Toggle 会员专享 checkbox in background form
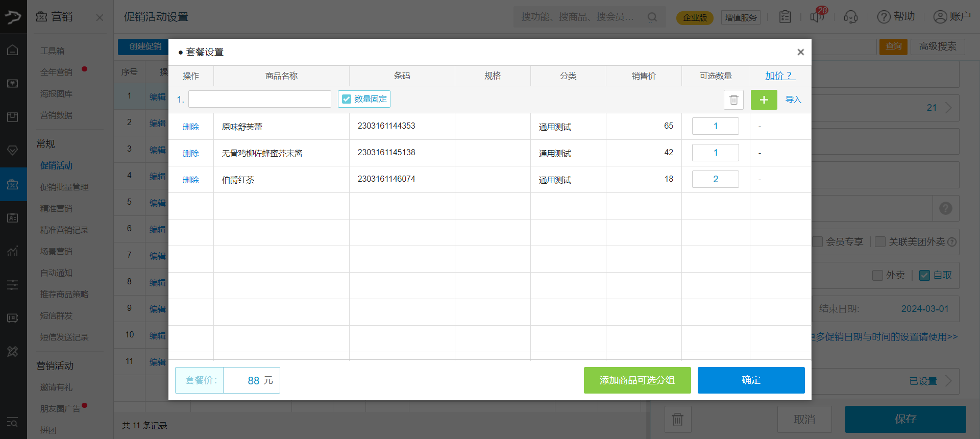Image resolution: width=980 pixels, height=439 pixels. (818, 241)
